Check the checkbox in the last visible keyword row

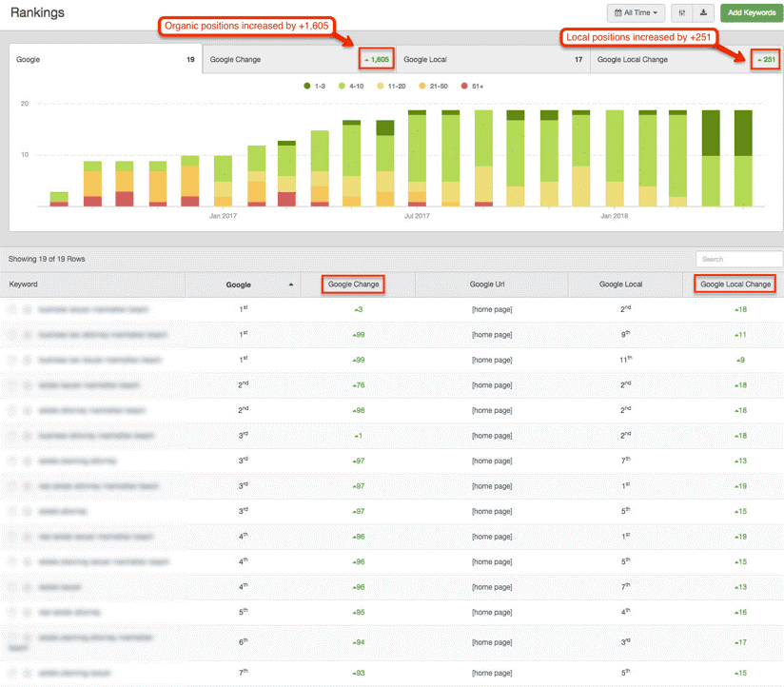pos(12,673)
